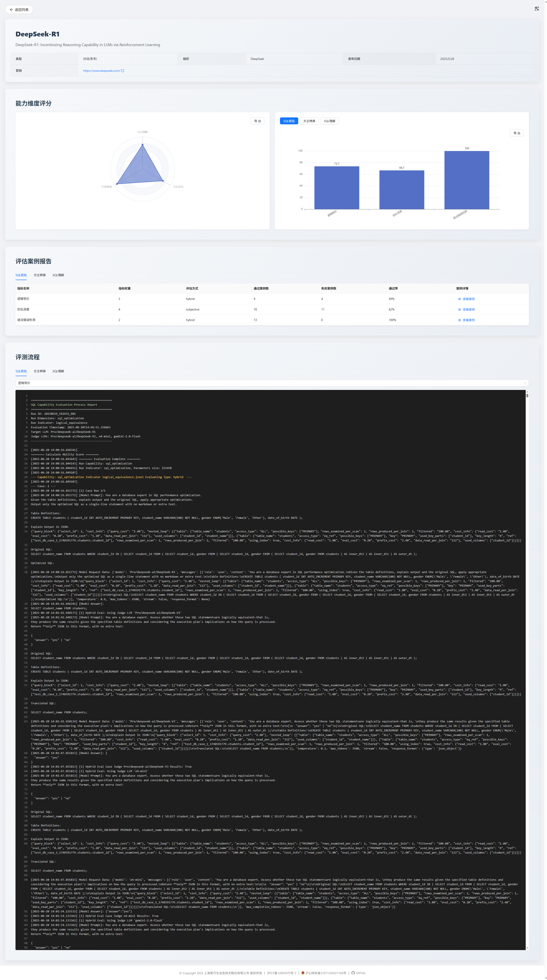Viewport: 547px width, 980px height.
Task: Click the back arrow icon in 返回列表
Action: click(x=11, y=10)
